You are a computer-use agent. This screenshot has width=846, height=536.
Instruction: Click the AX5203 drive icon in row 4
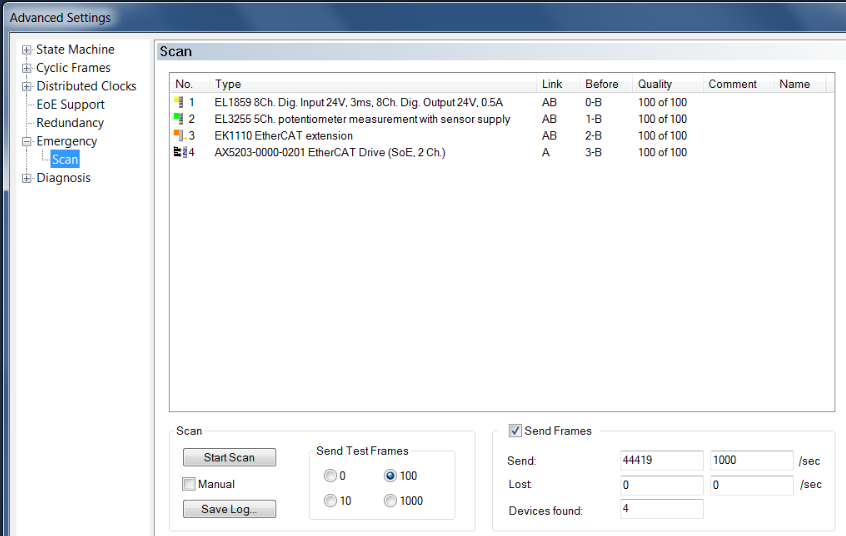180,152
